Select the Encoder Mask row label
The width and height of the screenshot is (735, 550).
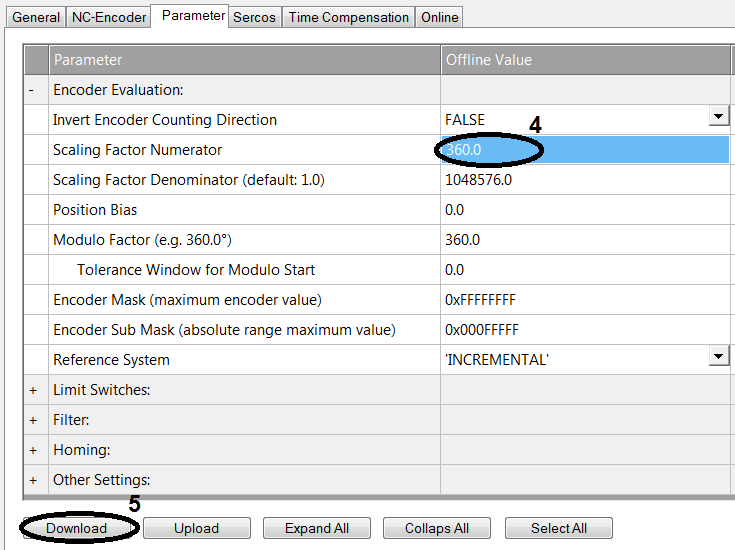click(188, 300)
